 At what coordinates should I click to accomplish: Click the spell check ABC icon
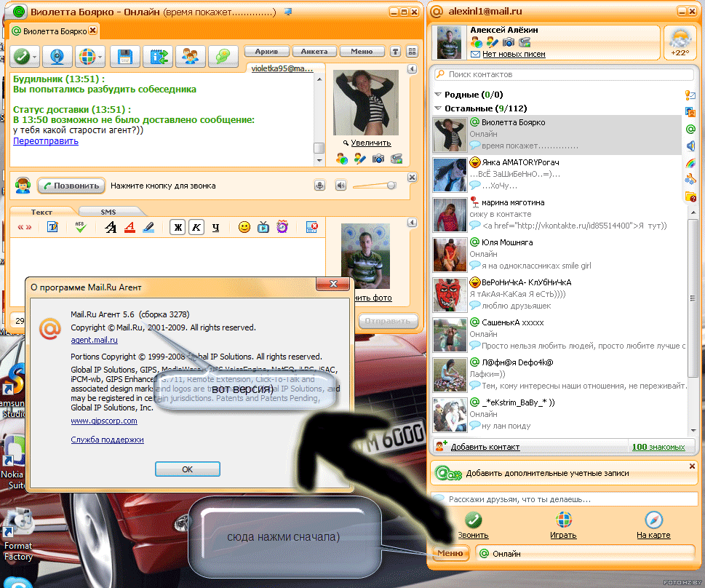[81, 227]
